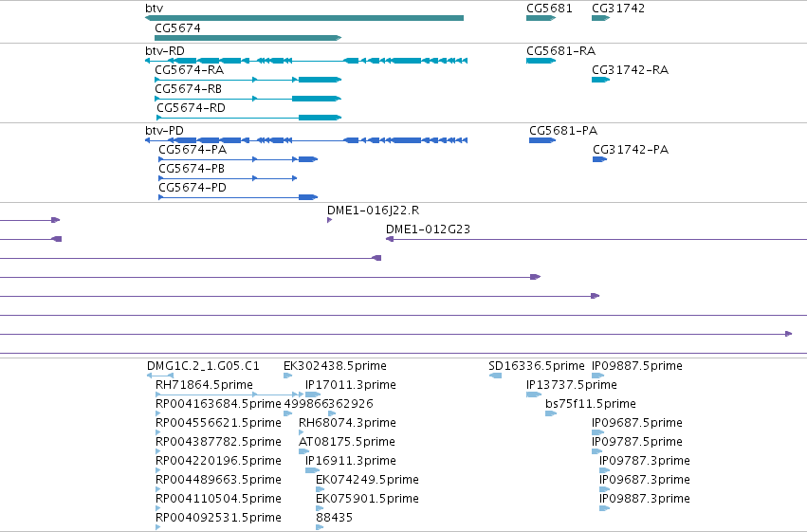Select SD16336.5prime EST label
807x532 pixels.
[x=537, y=366]
